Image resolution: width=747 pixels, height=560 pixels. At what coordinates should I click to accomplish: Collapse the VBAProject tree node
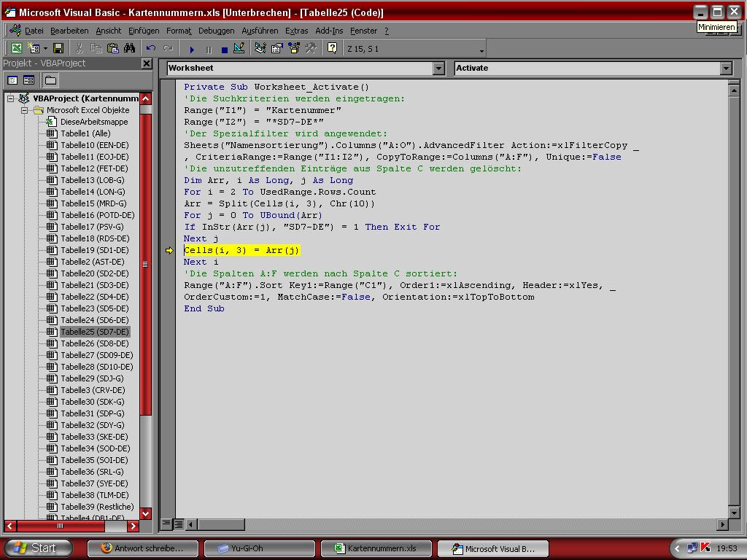click(x=10, y=98)
